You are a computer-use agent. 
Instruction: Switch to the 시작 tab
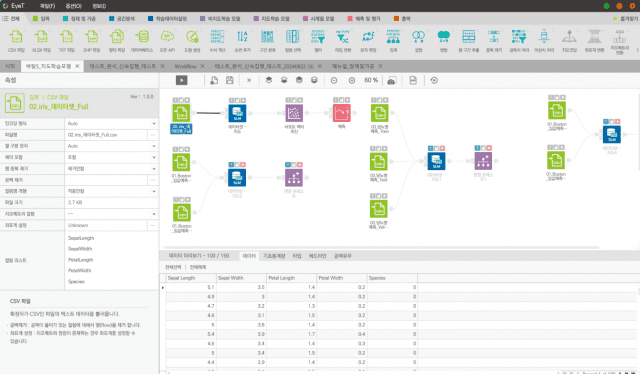point(10,66)
